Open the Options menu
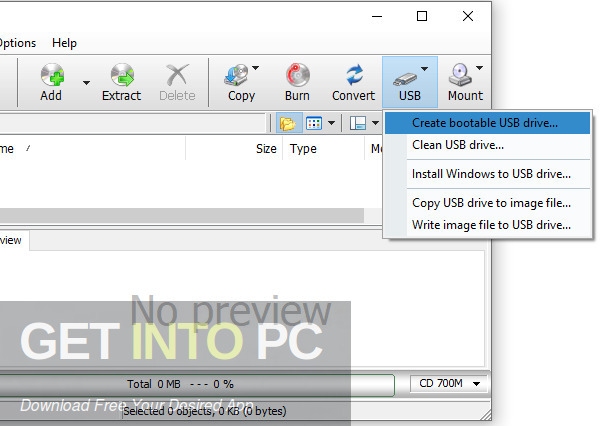The image size is (600, 426). [x=18, y=43]
